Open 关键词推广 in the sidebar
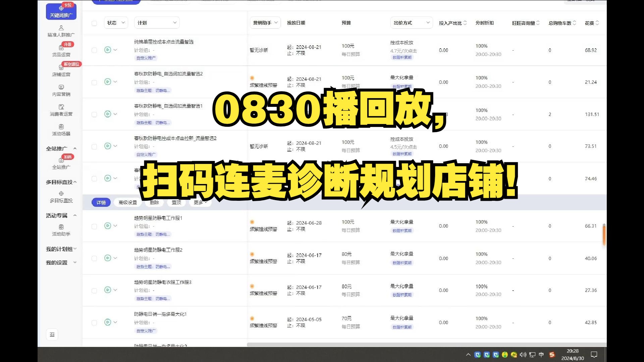Viewport: 644px width, 362px height. click(x=61, y=12)
